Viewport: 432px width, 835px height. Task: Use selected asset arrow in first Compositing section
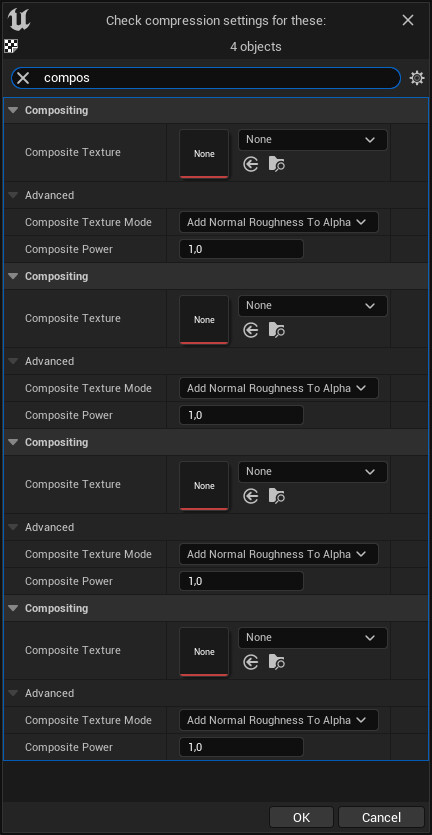[x=251, y=165]
